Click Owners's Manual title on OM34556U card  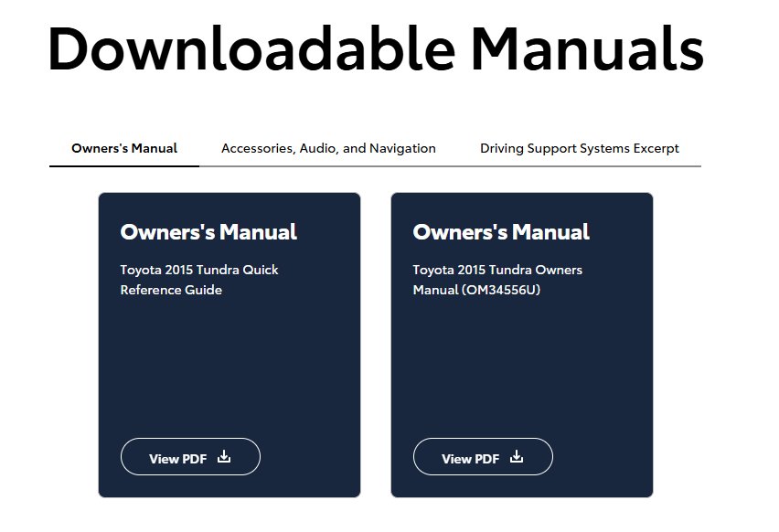(x=501, y=232)
